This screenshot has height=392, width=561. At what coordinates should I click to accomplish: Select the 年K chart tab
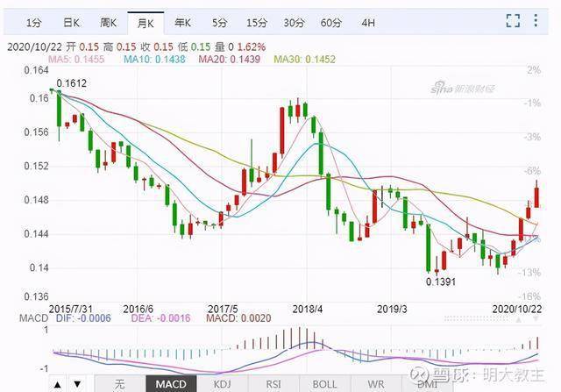[x=182, y=23]
